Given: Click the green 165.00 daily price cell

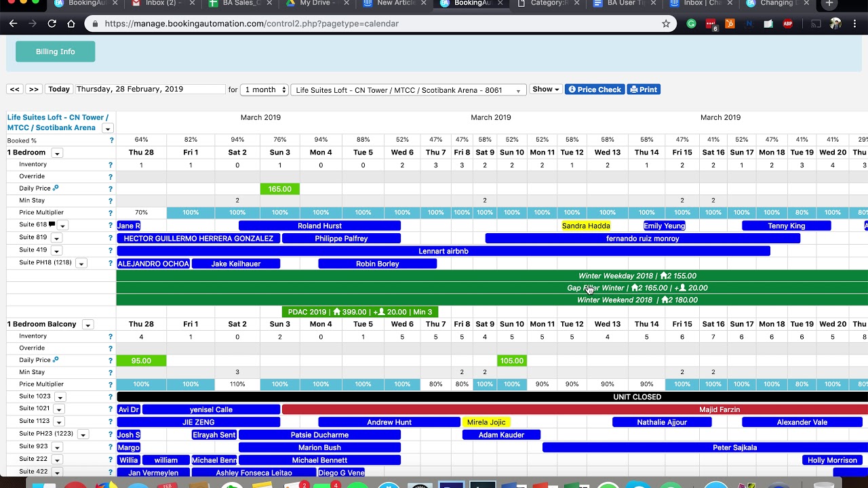Looking at the screenshot, I should [x=279, y=189].
